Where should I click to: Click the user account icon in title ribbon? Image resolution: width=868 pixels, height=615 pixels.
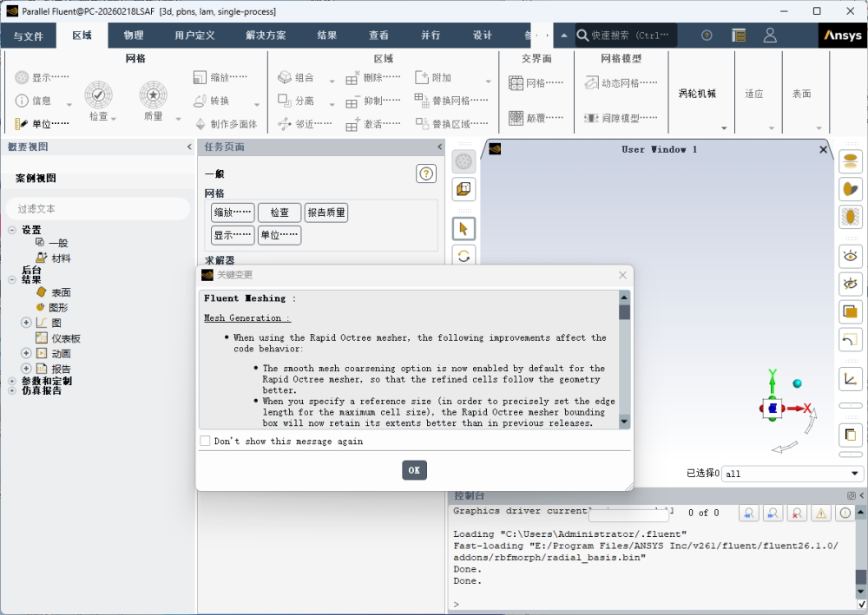click(770, 36)
